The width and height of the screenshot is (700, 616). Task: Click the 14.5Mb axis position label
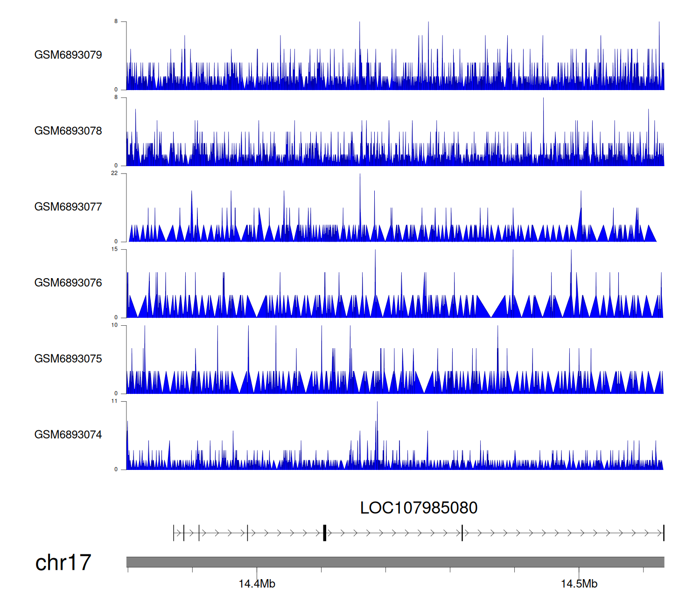[579, 584]
